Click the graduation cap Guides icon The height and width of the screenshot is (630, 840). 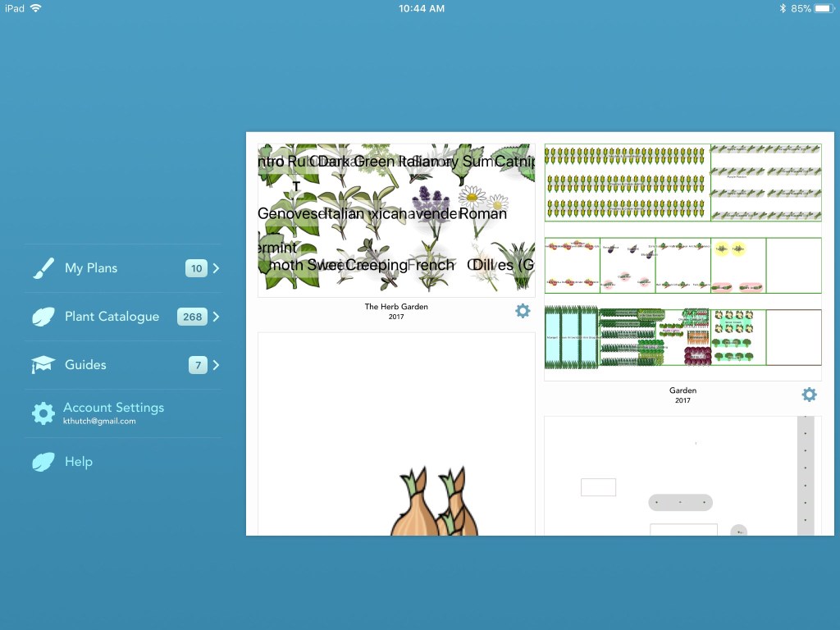click(43, 365)
